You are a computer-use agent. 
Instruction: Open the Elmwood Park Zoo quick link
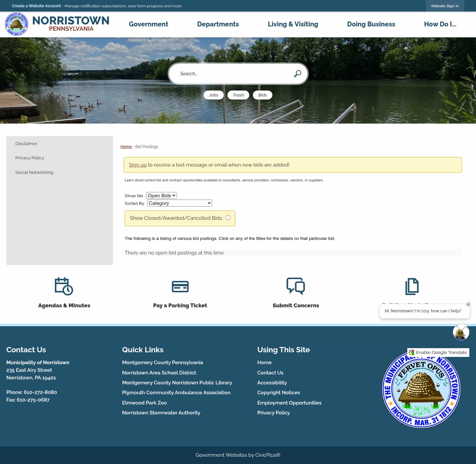144,403
